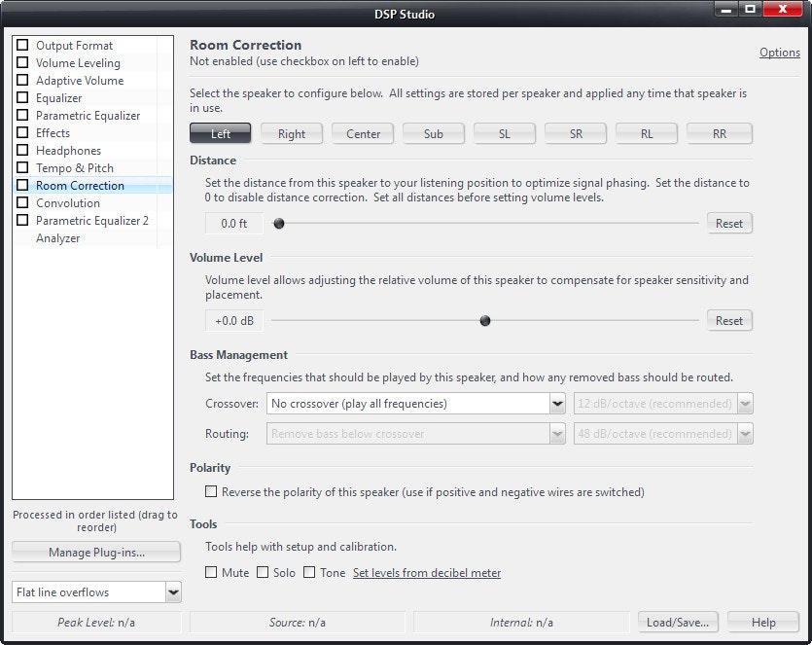The height and width of the screenshot is (645, 812).
Task: Tick the Volume Leveling checkbox
Action: click(22, 63)
